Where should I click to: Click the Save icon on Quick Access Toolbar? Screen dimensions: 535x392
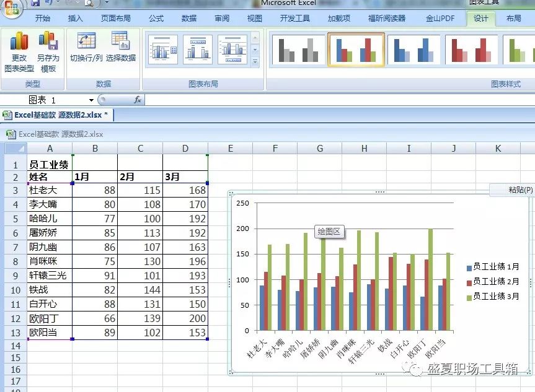35,4
